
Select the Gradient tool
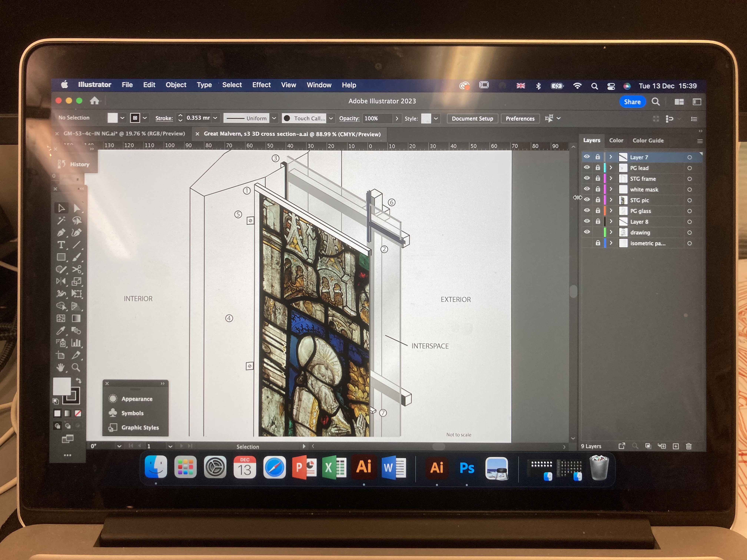point(76,318)
